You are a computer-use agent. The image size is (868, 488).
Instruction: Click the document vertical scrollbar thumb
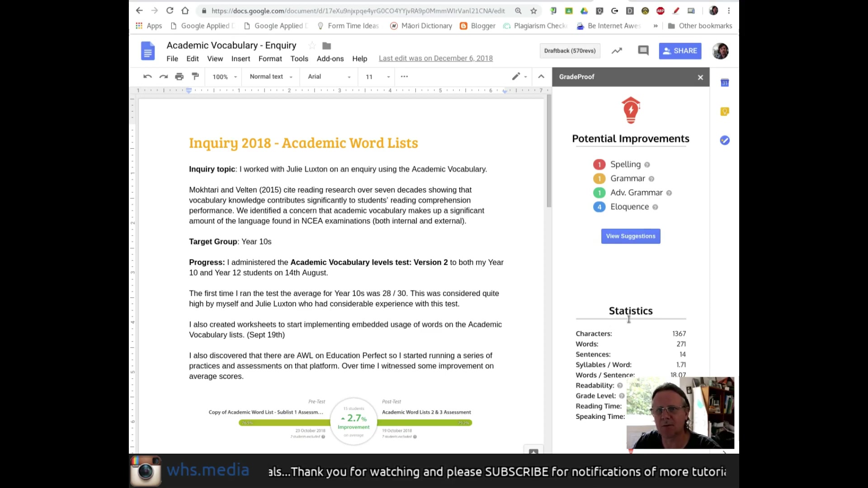click(549, 151)
